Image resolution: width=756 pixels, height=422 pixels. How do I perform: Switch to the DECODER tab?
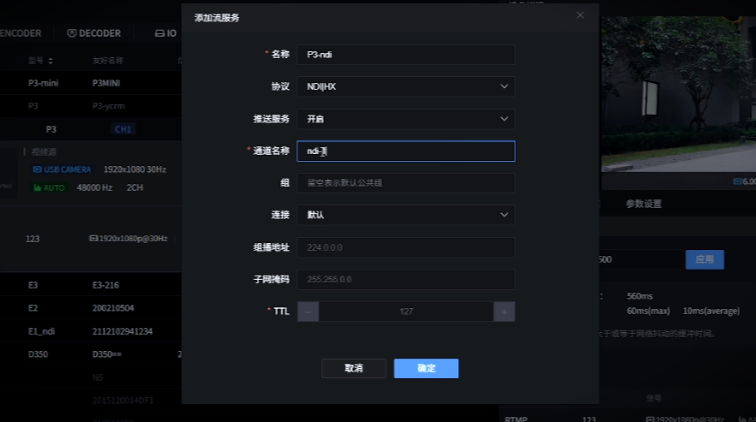pos(94,33)
